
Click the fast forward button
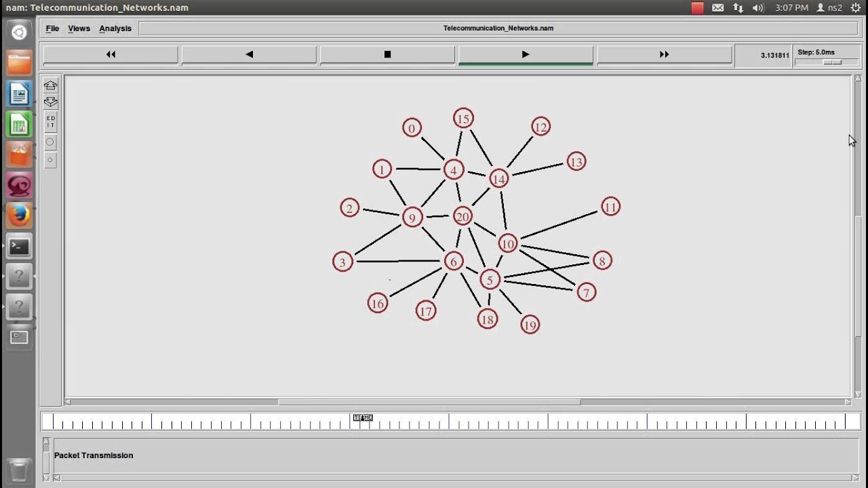tap(664, 54)
